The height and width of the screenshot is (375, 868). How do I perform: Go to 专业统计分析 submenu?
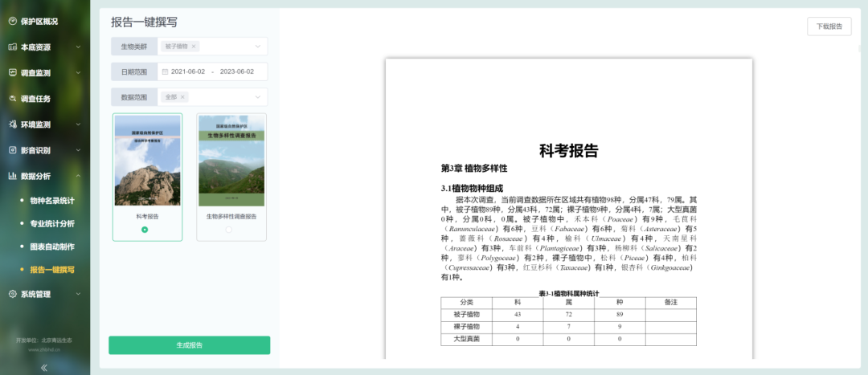(52, 224)
